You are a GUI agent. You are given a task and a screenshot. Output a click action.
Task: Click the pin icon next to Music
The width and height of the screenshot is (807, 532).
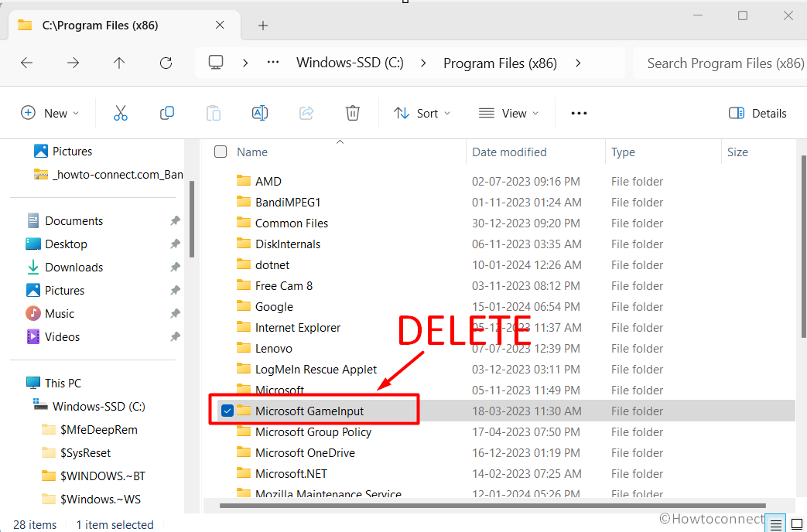pos(175,313)
